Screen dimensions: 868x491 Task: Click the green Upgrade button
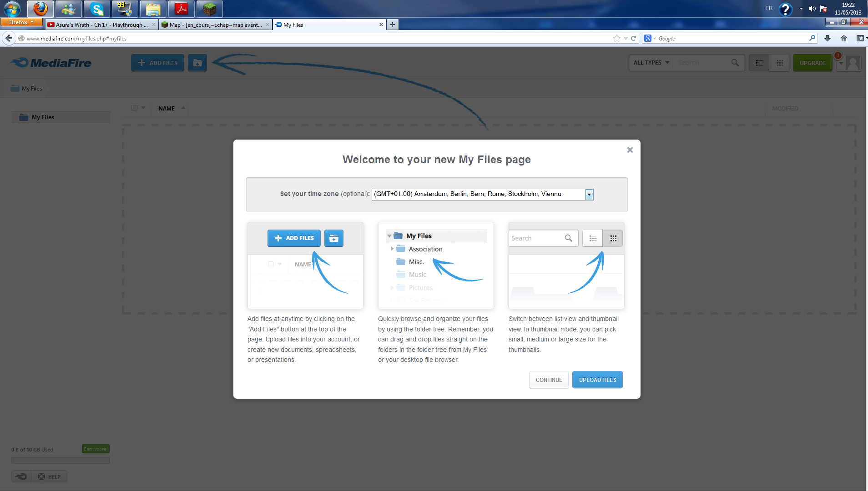(x=812, y=63)
